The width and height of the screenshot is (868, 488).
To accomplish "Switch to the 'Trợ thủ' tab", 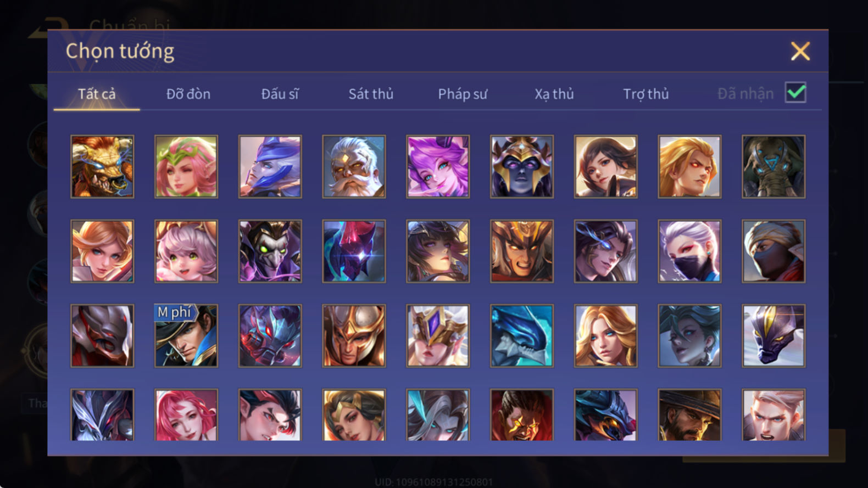I will point(646,94).
